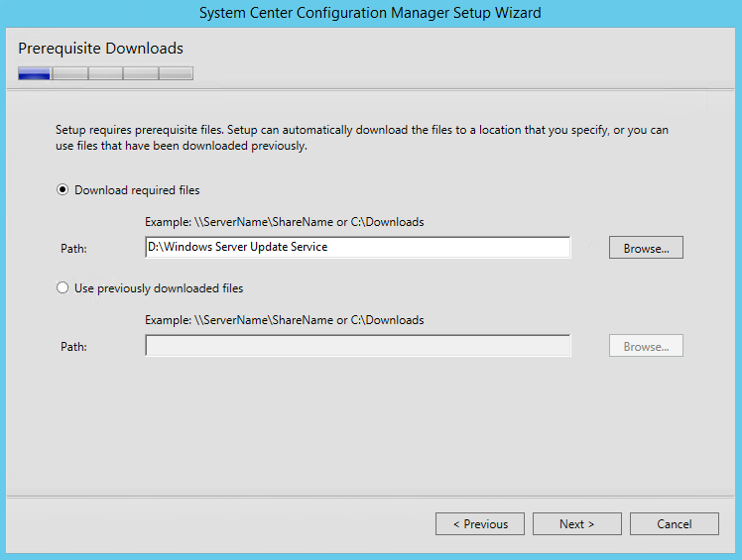The height and width of the screenshot is (560, 742).
Task: Click the last progress bar segment
Action: coord(176,73)
